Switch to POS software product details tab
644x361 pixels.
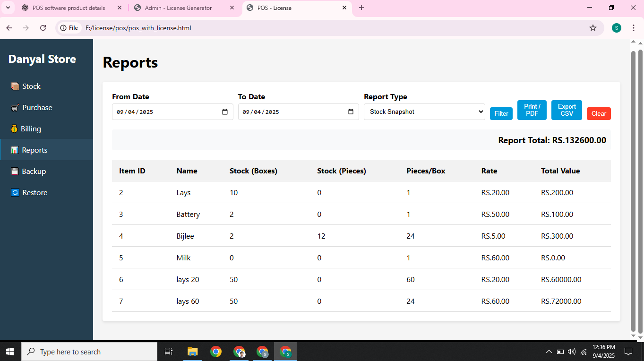point(69,8)
